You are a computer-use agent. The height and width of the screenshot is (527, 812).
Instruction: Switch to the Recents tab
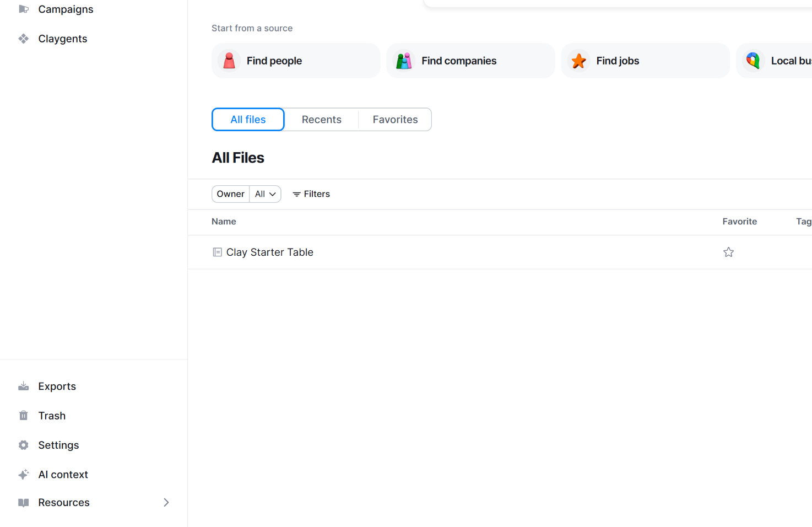coord(321,120)
